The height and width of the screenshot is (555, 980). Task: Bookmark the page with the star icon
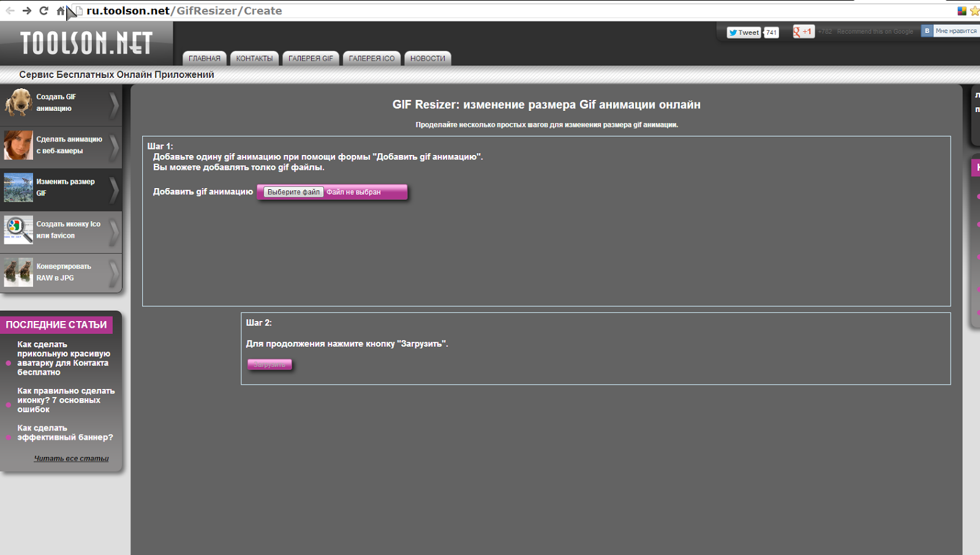point(974,10)
